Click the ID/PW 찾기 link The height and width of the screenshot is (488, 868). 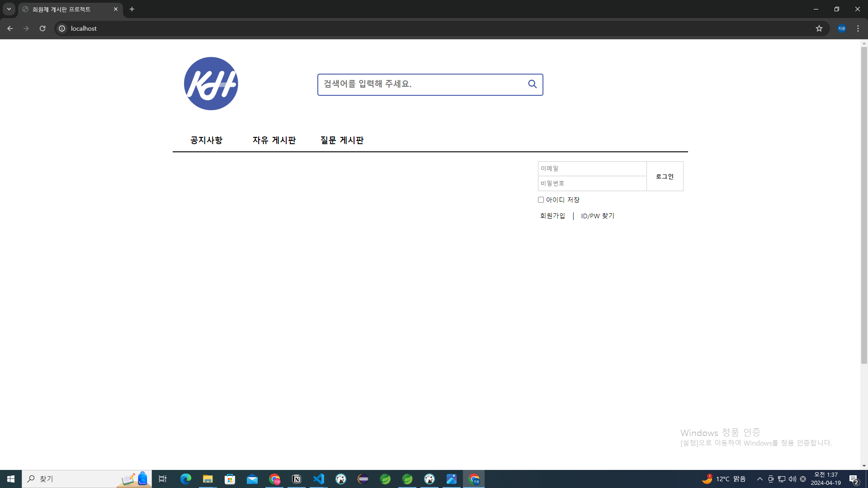pyautogui.click(x=598, y=216)
